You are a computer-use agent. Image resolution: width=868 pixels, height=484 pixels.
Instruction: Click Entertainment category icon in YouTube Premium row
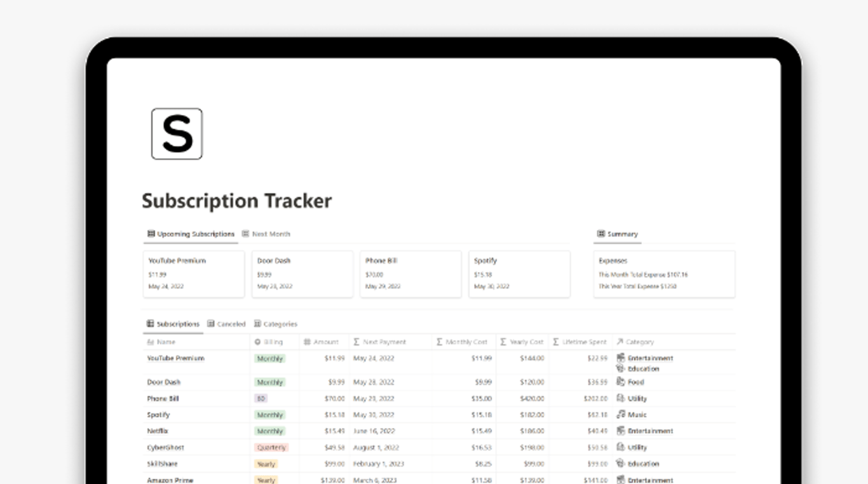621,358
